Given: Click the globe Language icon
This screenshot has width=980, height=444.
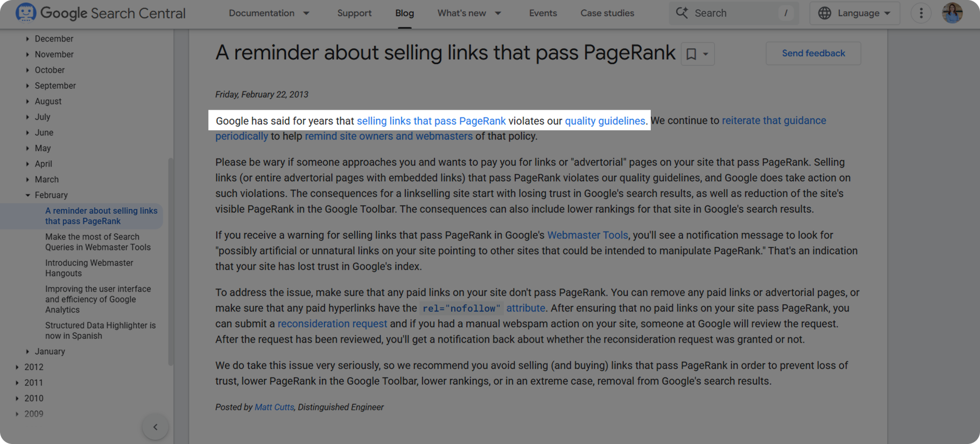Looking at the screenshot, I should (x=824, y=13).
